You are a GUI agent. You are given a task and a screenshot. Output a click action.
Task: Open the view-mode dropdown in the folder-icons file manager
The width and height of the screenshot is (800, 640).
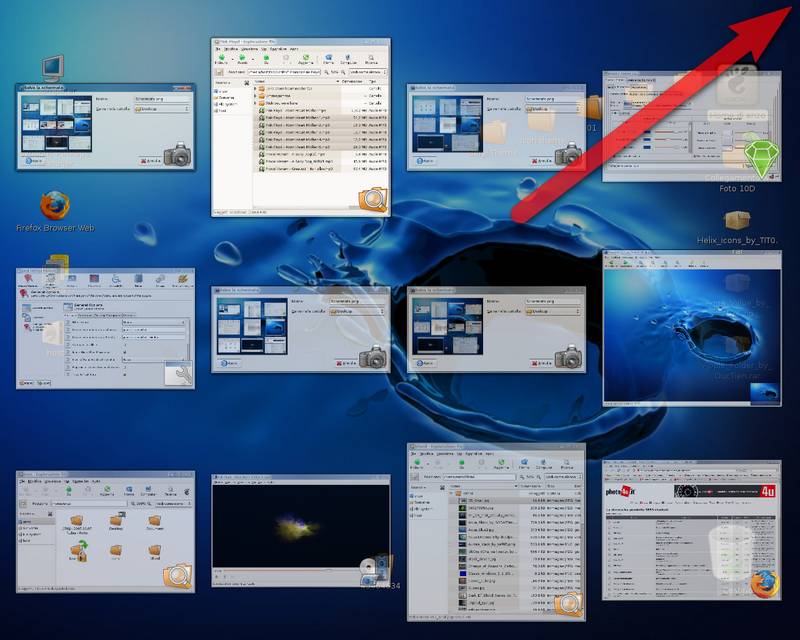173,504
